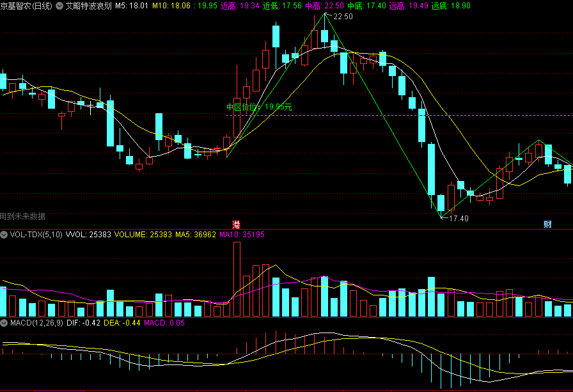Click the 17.40 low price label
This screenshot has height=392, width=573.
(x=459, y=219)
